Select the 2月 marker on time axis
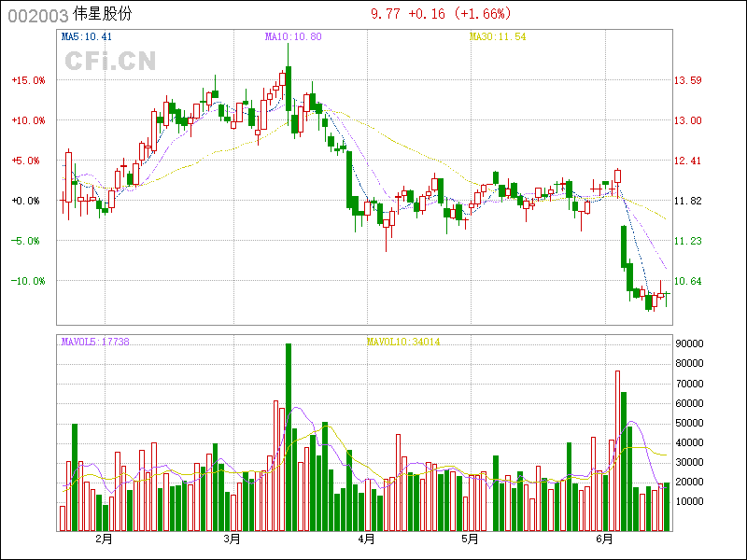 pos(104,539)
